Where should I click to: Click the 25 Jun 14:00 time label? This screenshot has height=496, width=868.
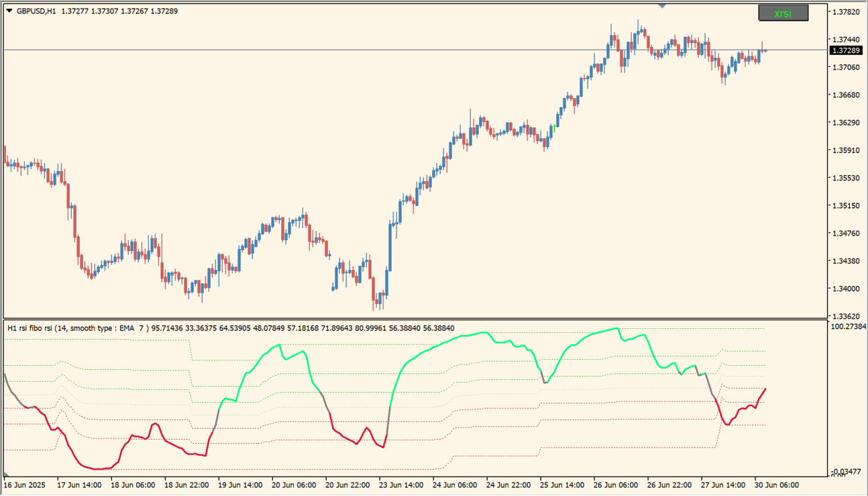click(x=562, y=485)
